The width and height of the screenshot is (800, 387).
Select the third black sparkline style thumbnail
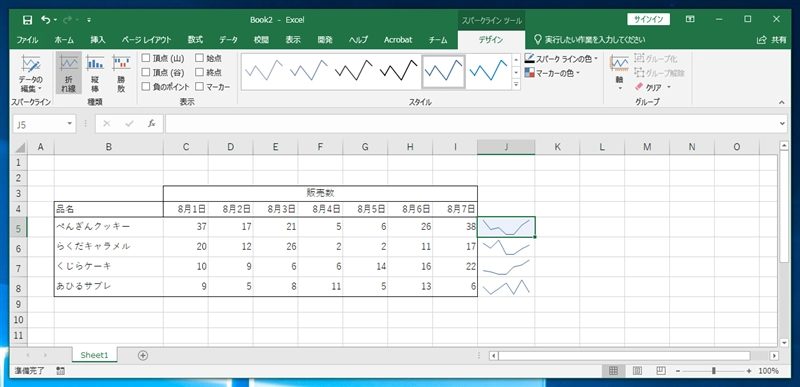(354, 72)
